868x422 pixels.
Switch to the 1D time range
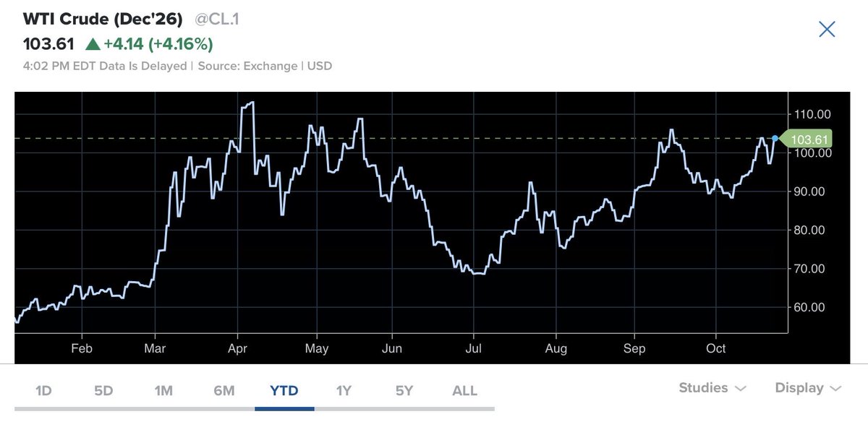43,391
